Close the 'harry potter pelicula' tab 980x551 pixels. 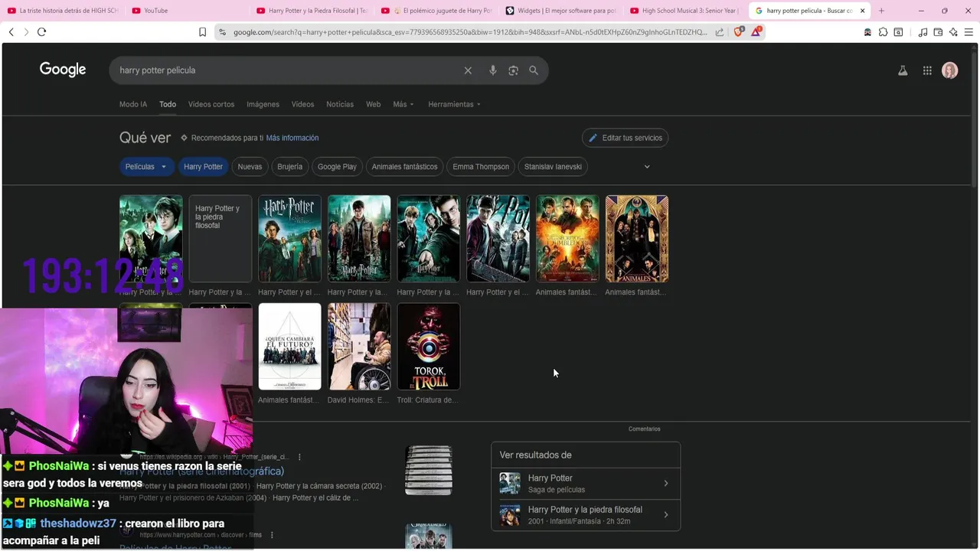tap(863, 11)
